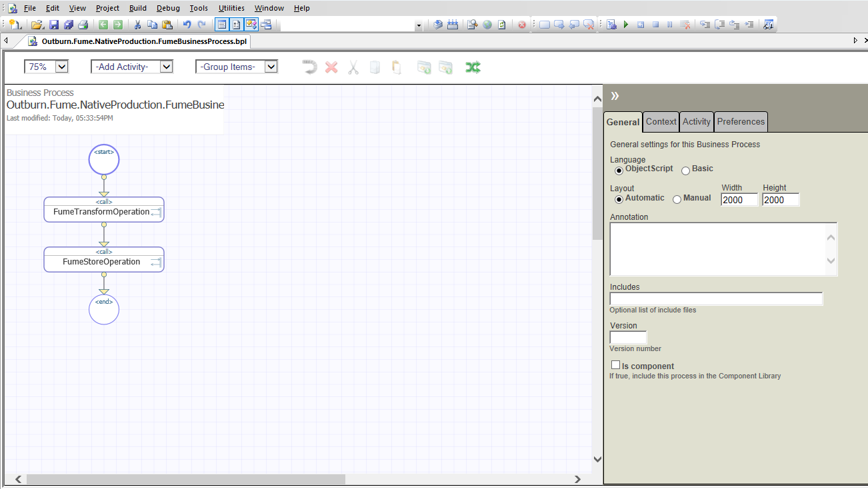Click the Undo arrow in main toolbar

187,25
